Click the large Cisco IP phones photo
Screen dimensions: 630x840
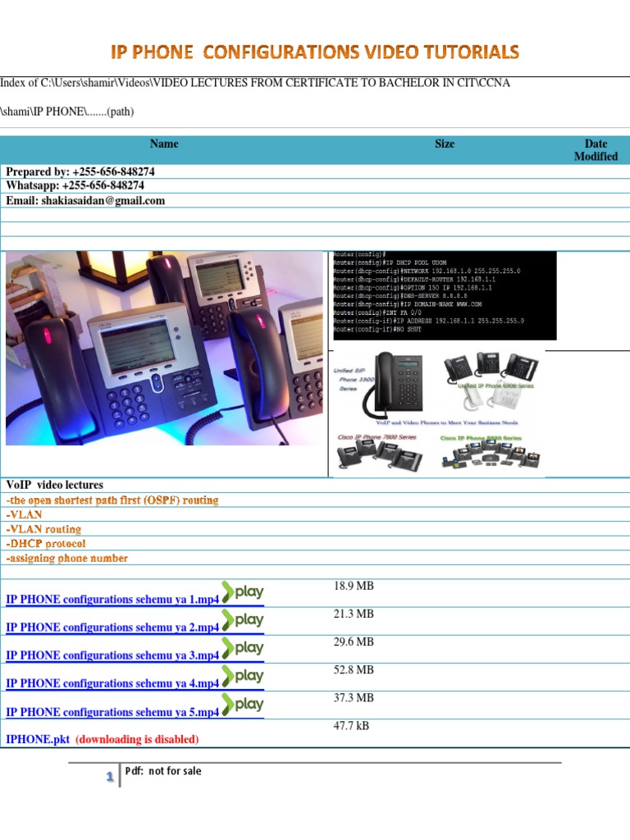click(x=164, y=348)
